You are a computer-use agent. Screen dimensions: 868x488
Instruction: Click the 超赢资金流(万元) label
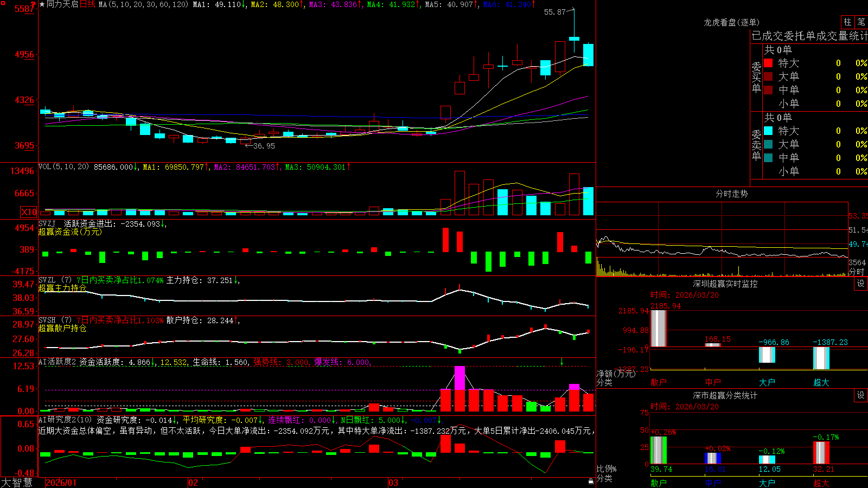pyautogui.click(x=70, y=232)
